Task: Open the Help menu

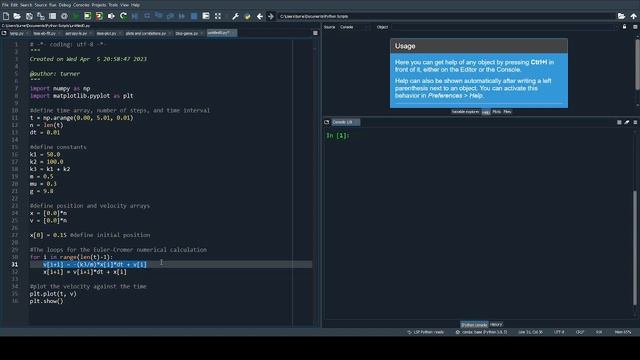Action: point(136,5)
